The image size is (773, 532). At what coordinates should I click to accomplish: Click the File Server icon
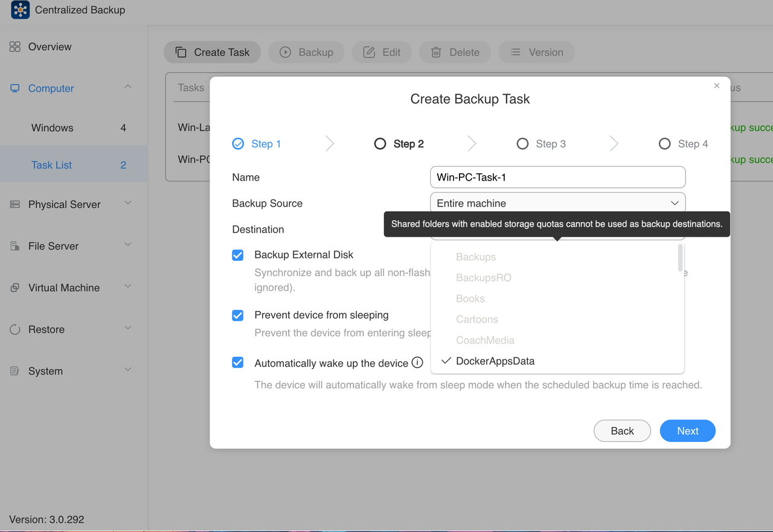click(15, 246)
